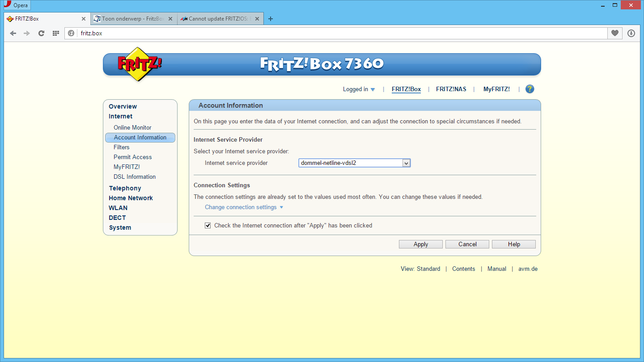Viewport: 644px width, 362px height.
Task: Open the downloads arrow icon
Action: pos(631,33)
